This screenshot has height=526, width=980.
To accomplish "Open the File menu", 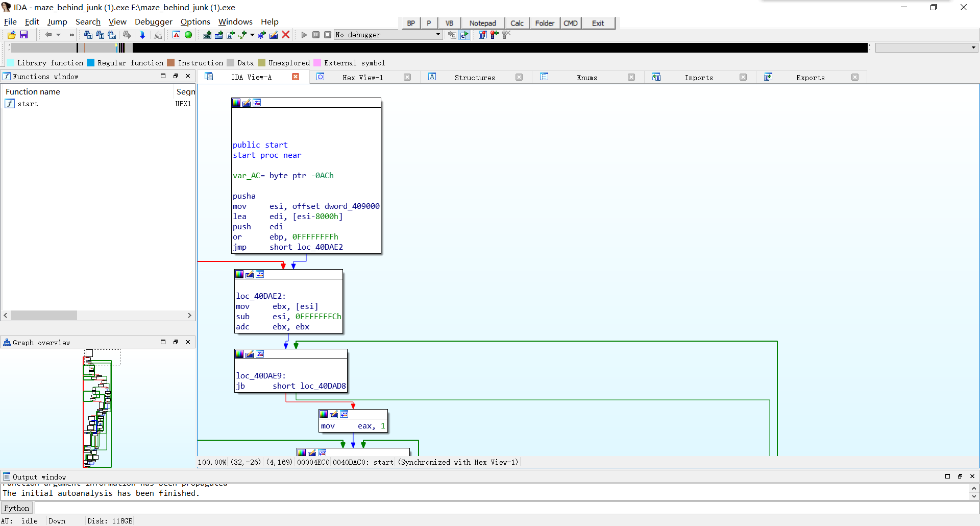I will (x=10, y=21).
